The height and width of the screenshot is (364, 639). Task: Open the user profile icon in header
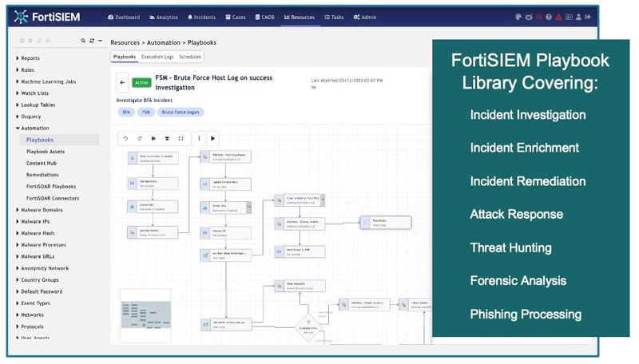pyautogui.click(x=578, y=17)
